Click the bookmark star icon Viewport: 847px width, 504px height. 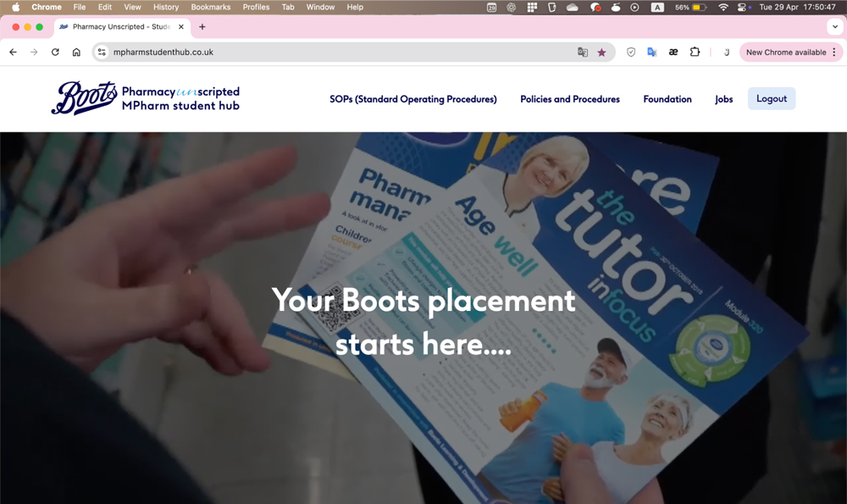(x=601, y=53)
